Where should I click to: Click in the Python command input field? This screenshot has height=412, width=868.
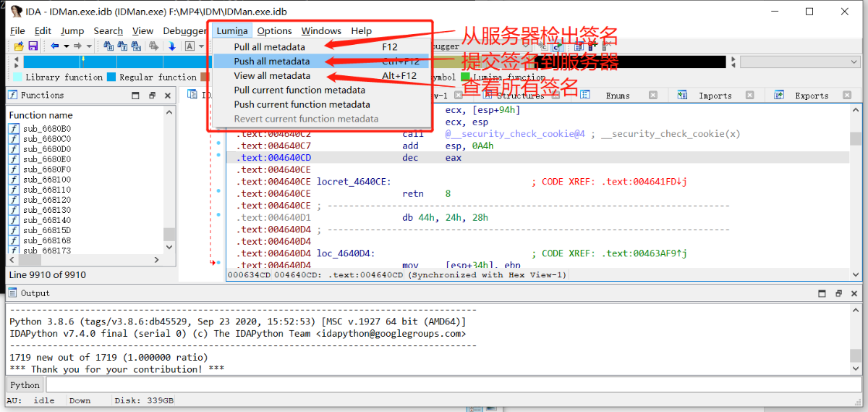[x=453, y=385]
